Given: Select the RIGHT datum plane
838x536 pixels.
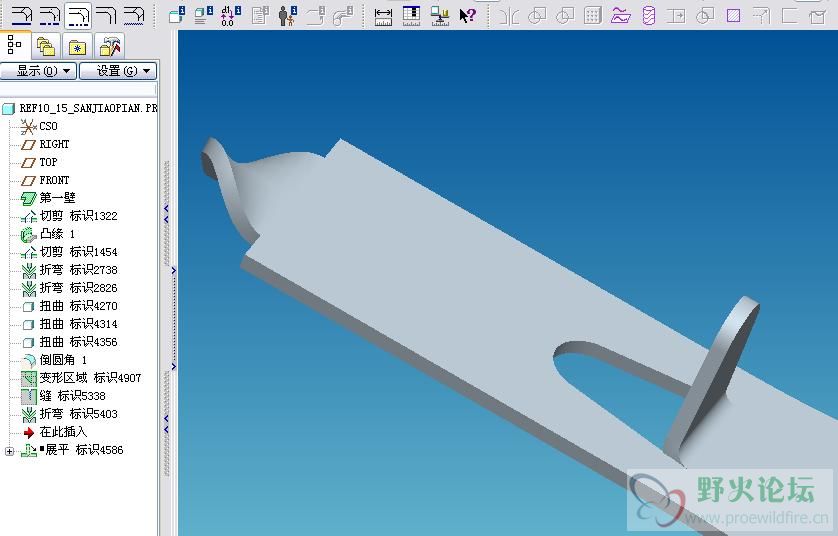Looking at the screenshot, I should click(54, 144).
